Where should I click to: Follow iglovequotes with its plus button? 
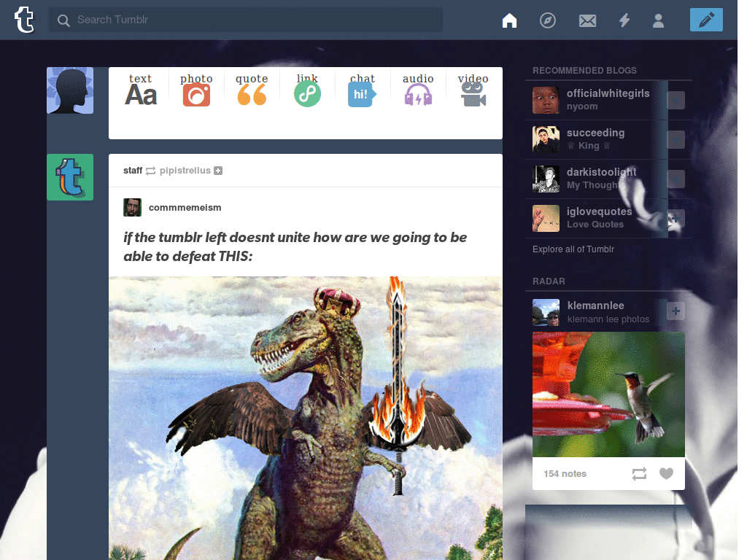676,219
